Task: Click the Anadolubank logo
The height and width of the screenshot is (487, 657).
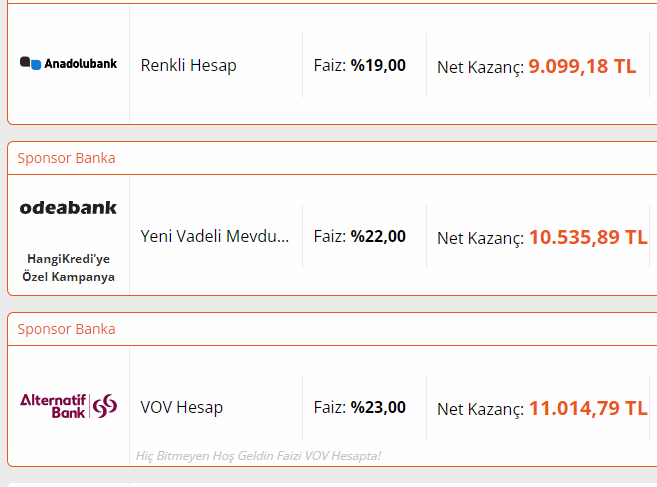Action: pos(68,63)
